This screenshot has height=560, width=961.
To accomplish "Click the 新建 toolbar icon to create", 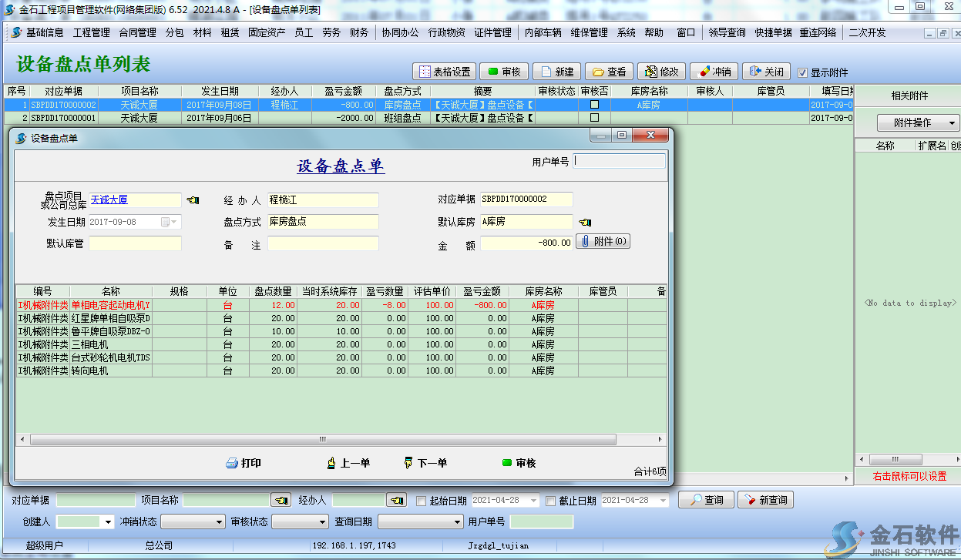I will click(556, 71).
